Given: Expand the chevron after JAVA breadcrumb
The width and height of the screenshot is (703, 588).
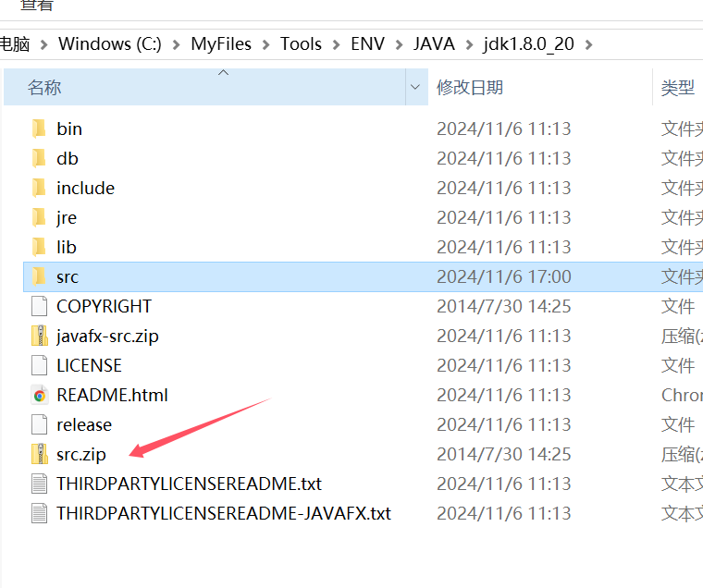Looking at the screenshot, I should pos(469,44).
